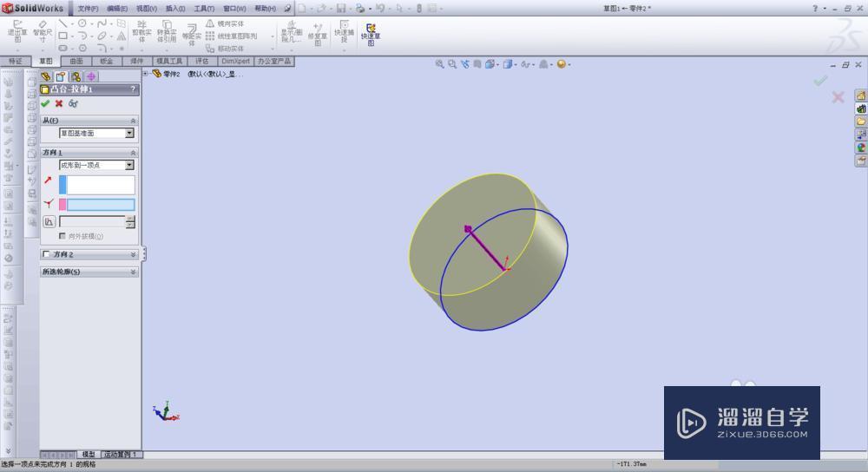Open Design Library icon in task pane
868x472 pixels.
tap(861, 109)
